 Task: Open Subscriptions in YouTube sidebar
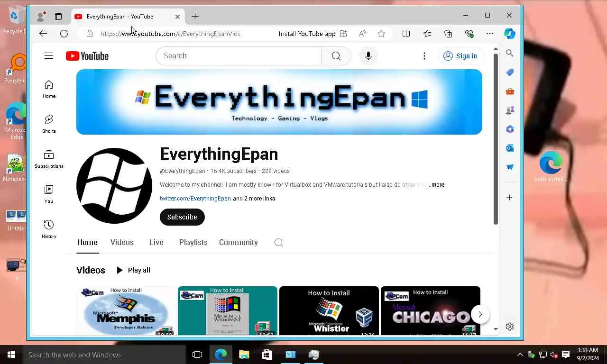click(x=49, y=159)
